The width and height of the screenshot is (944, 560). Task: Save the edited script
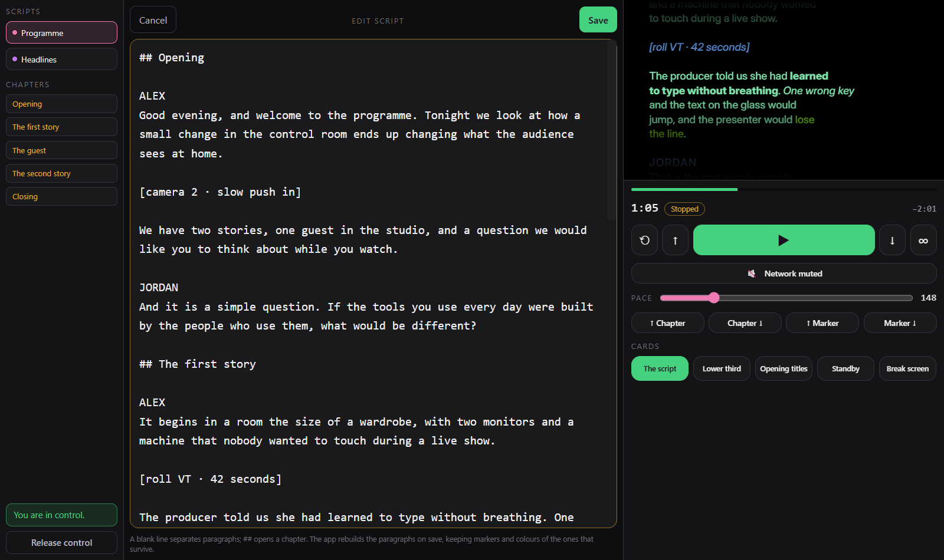(598, 20)
